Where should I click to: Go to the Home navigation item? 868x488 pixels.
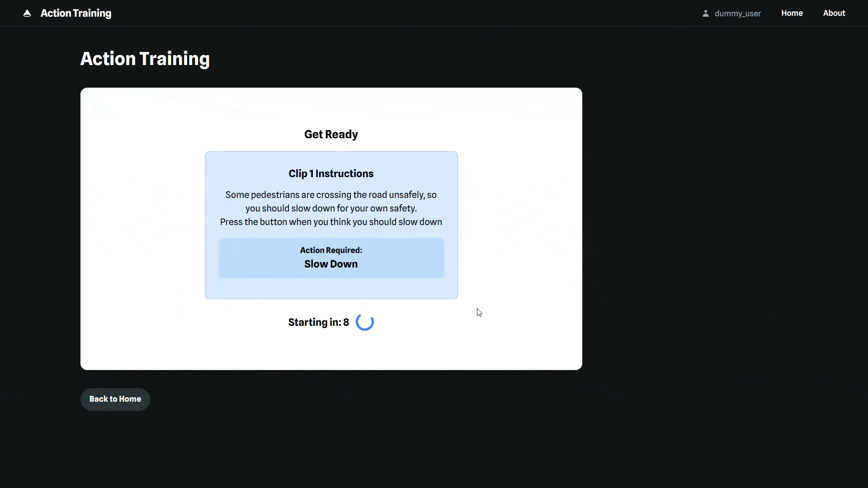tap(792, 13)
